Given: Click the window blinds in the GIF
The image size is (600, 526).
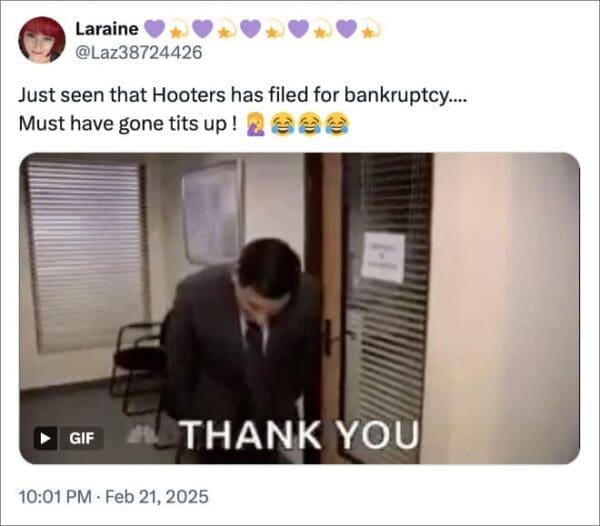Looking at the screenshot, I should pos(86,254).
